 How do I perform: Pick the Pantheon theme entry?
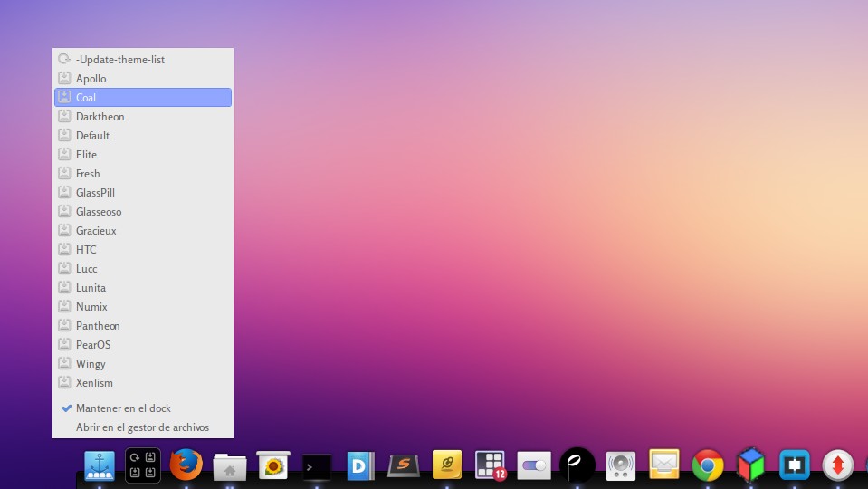(98, 326)
